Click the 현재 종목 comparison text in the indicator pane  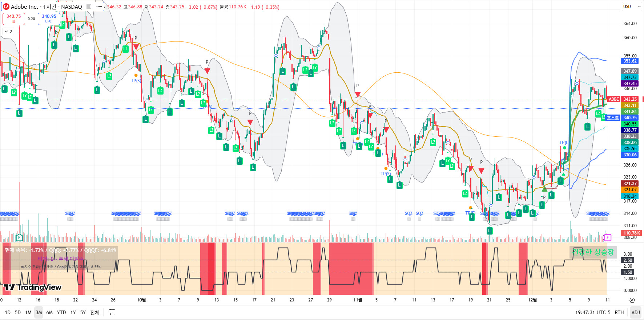click(x=61, y=250)
